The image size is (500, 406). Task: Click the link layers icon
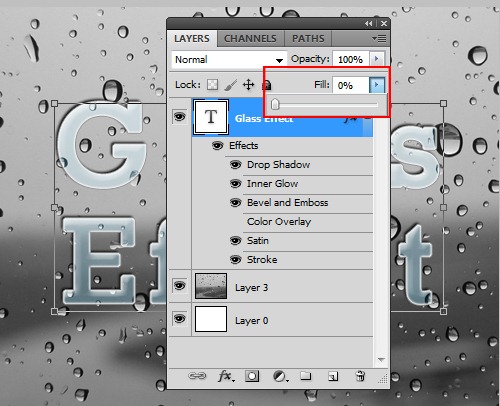[x=197, y=376]
